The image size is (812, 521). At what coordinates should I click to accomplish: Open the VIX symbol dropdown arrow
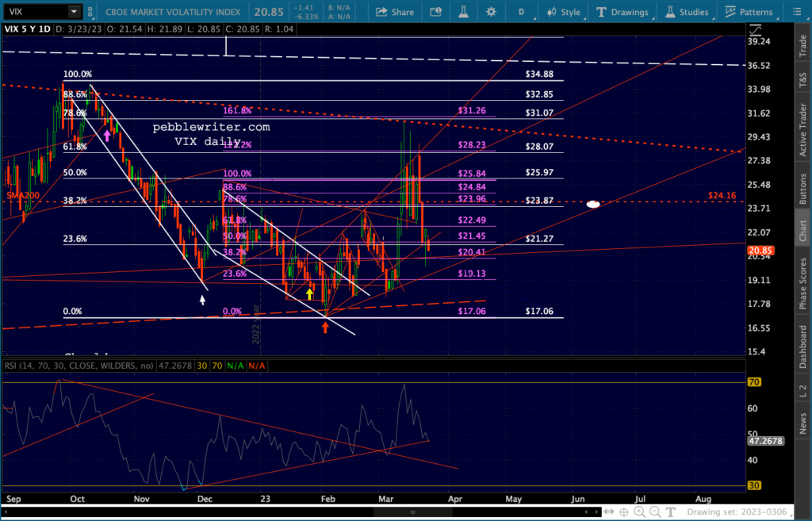74,12
